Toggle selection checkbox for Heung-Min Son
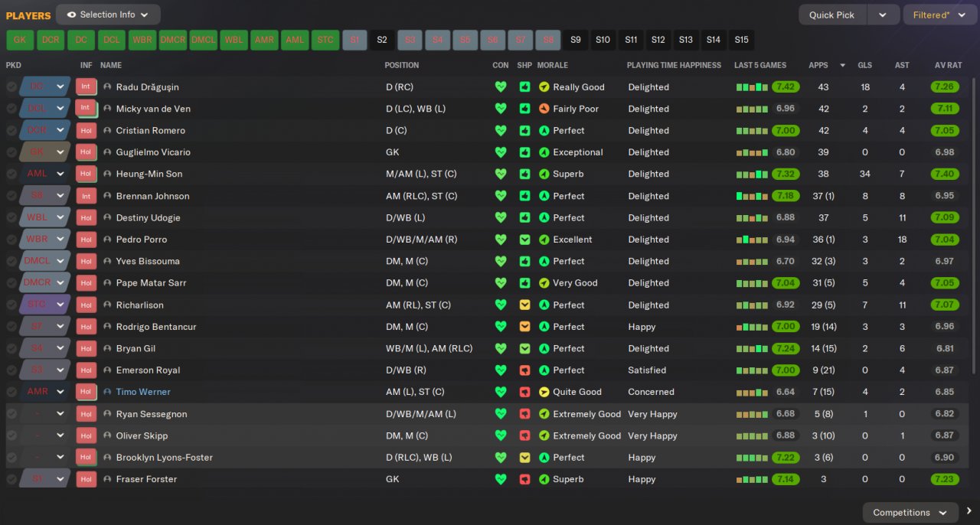This screenshot has width=980, height=525. tap(11, 174)
